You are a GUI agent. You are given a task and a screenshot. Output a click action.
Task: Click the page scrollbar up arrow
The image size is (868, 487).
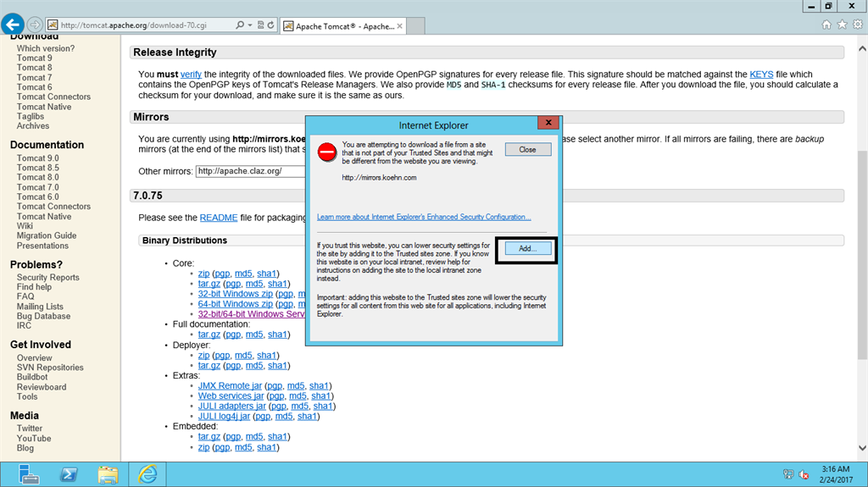(x=862, y=49)
